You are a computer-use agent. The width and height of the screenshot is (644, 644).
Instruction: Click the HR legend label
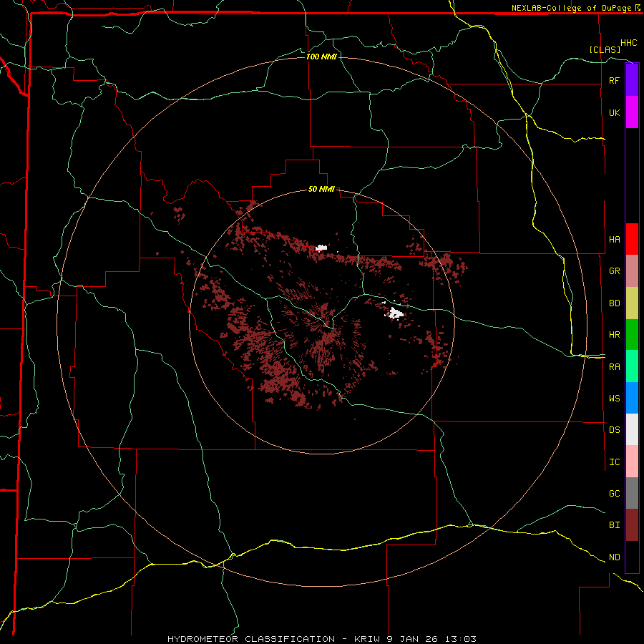point(614,335)
